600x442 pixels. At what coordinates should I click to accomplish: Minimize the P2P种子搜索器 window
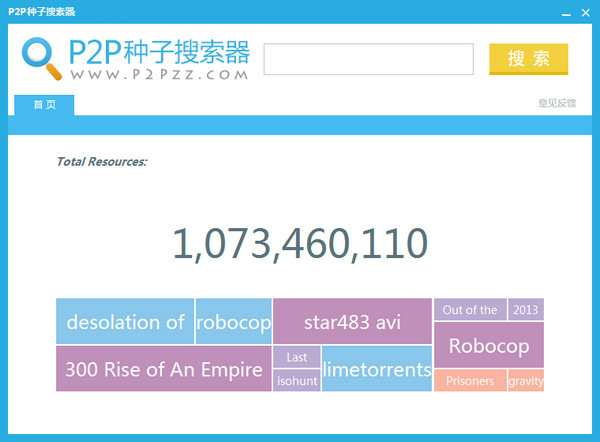pos(567,12)
